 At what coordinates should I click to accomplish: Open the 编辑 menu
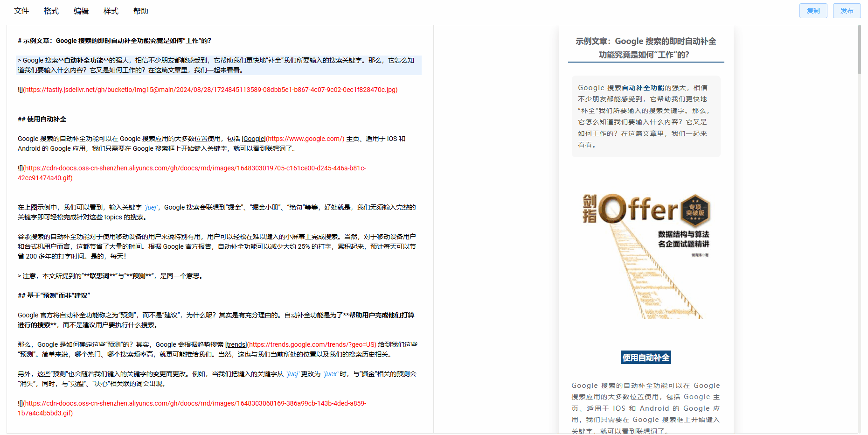pos(81,11)
